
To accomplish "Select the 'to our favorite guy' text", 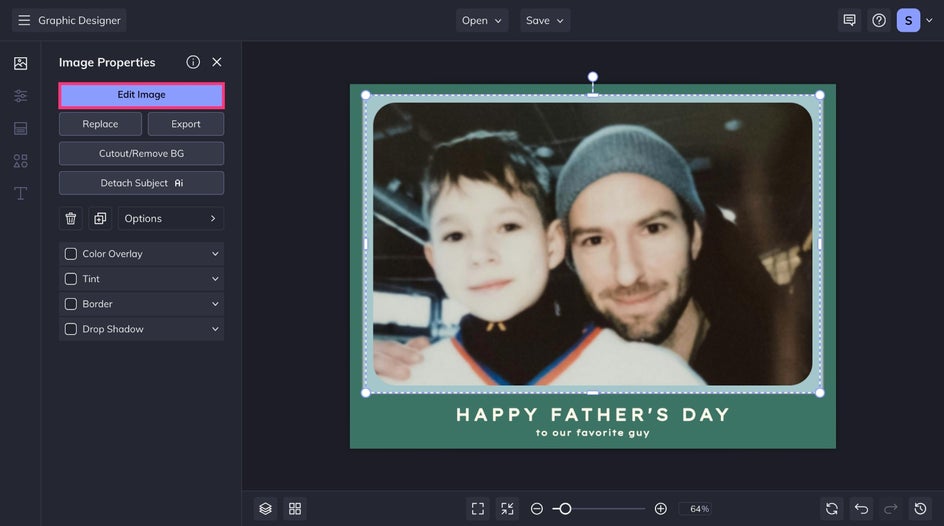I will tap(593, 433).
